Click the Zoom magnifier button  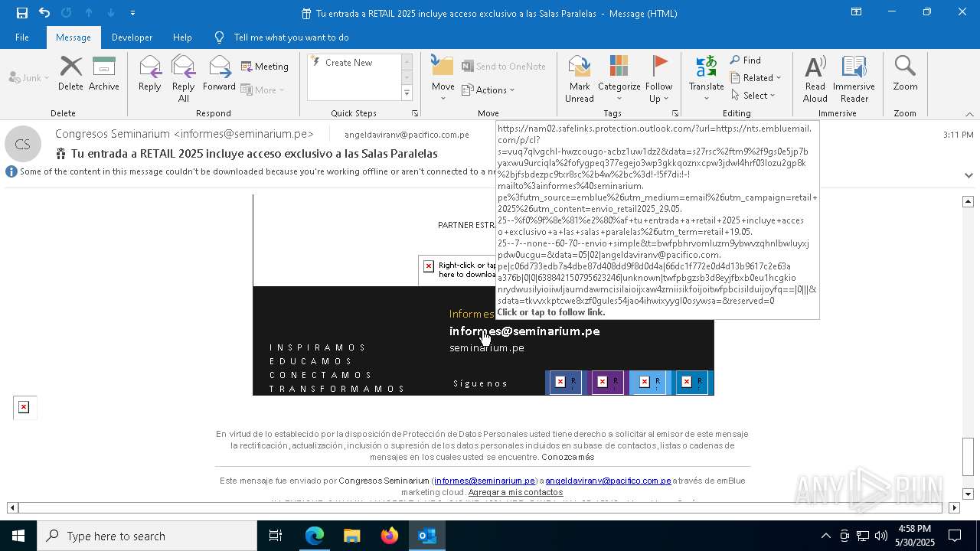[x=905, y=74]
